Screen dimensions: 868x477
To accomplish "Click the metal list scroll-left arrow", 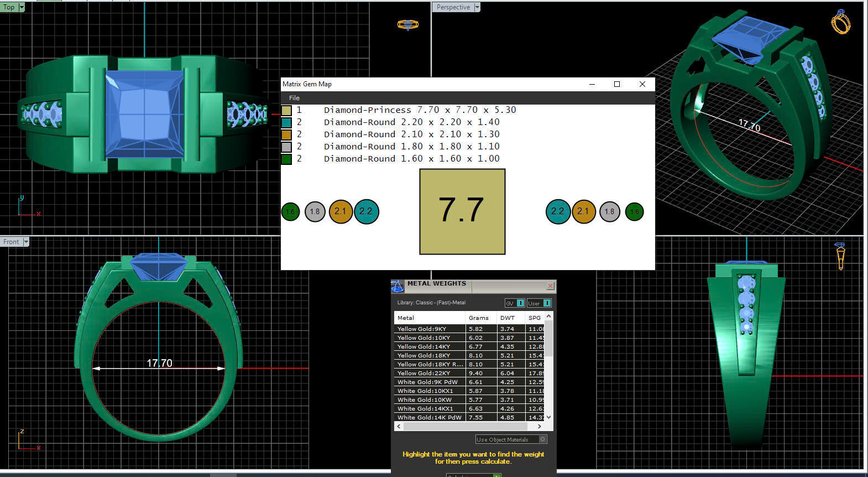I will click(x=398, y=426).
